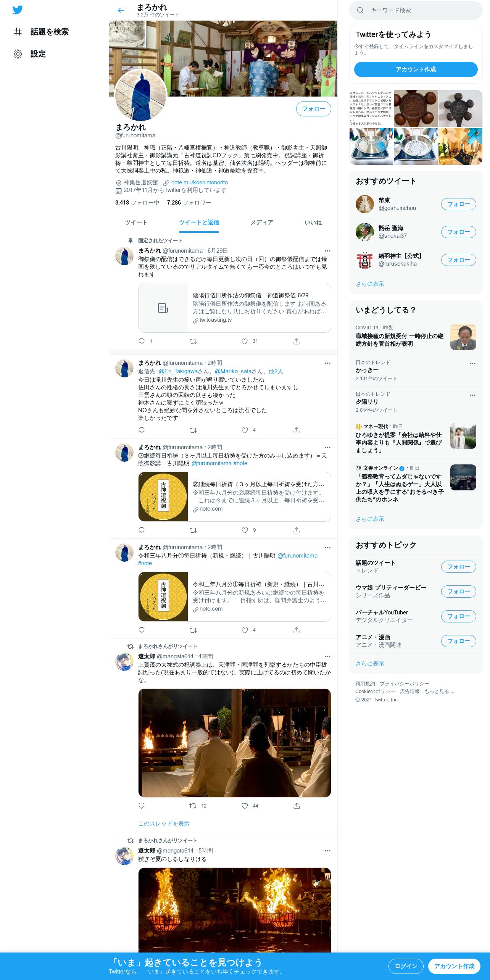
Task: Share the ②継続毎日祈祷 tweet
Action: [297, 530]
